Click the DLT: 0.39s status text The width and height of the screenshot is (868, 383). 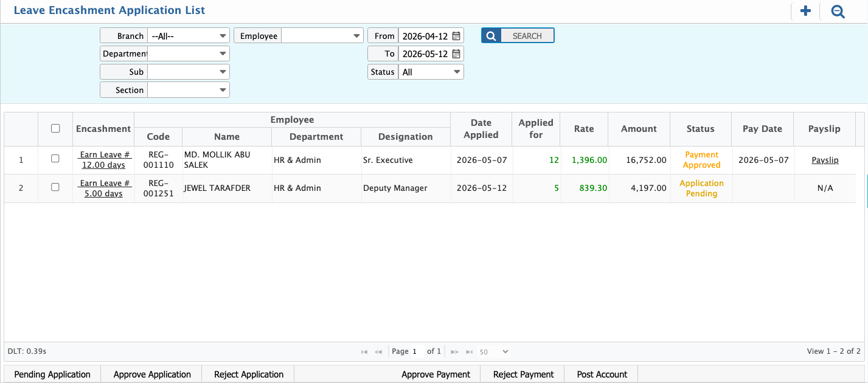[27, 351]
